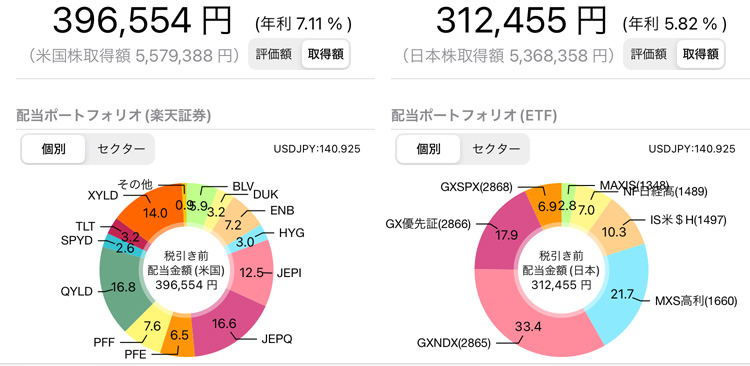
Task: Select JEPQ magenta slice 16.6
Action: pos(232,327)
